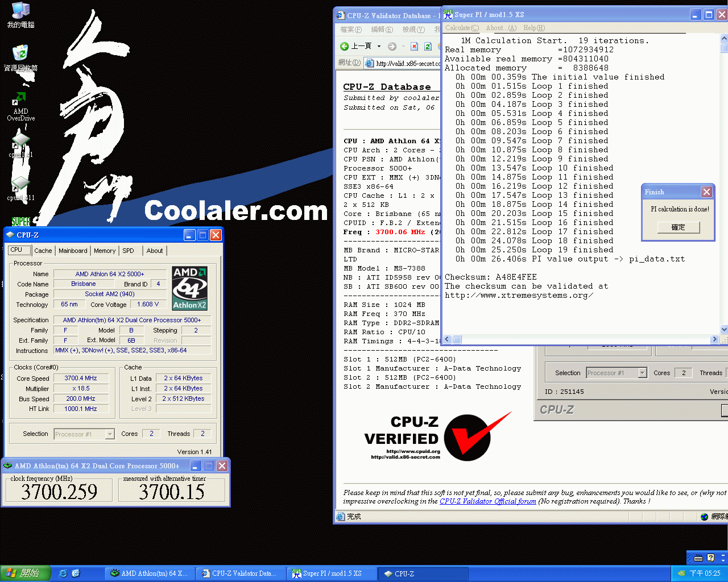Click the alternative timer reading 3700.15
Viewport: 728px width, 582px height.
point(172,492)
